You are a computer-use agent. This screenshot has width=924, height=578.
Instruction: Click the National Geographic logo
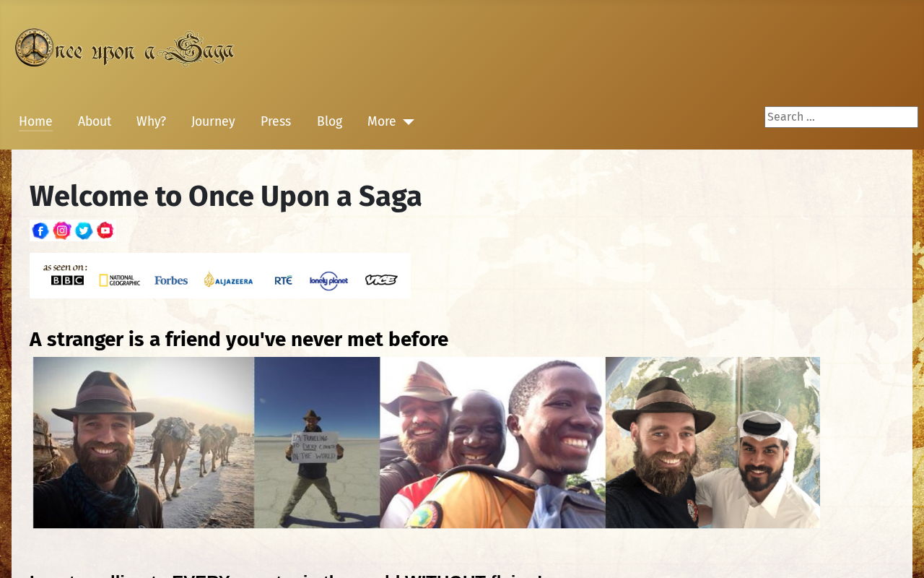[x=119, y=280]
